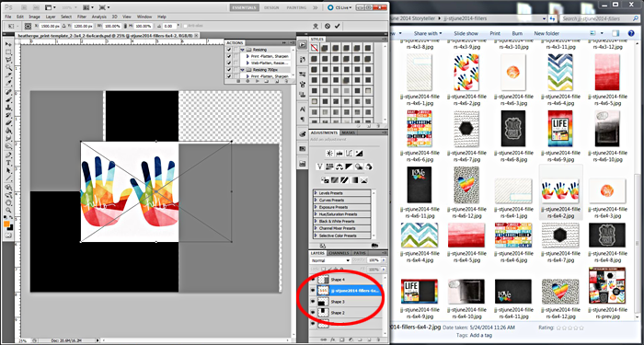Viewport: 644px width, 345px height.
Task: Click the Gradient Map adjustment icon
Action: 354,180
